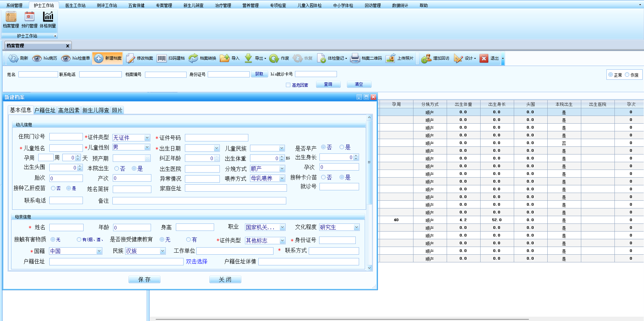Screen dimensions: 644x321
Task: Open 儿童性别 dropdown
Action: click(147, 147)
